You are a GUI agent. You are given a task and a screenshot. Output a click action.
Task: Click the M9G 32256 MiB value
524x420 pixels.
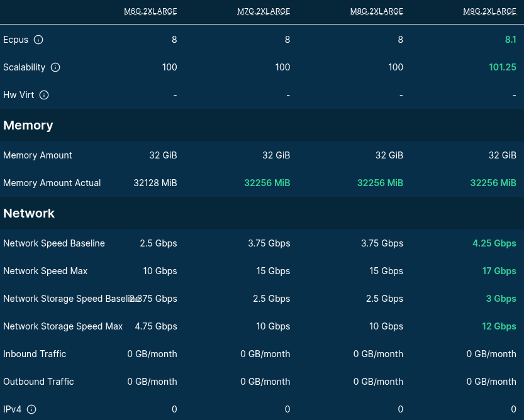[493, 183]
